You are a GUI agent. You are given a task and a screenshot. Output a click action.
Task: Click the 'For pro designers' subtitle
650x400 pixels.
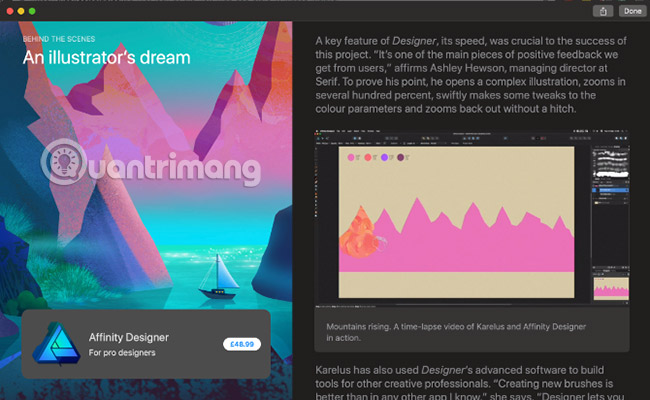122,354
